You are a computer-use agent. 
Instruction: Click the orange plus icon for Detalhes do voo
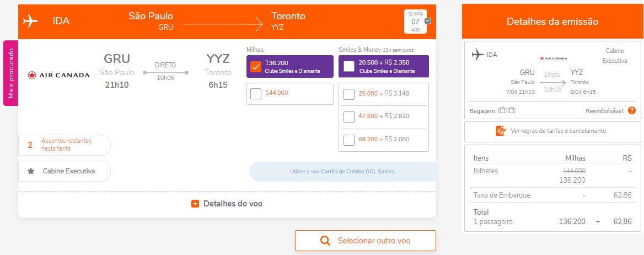coord(195,204)
